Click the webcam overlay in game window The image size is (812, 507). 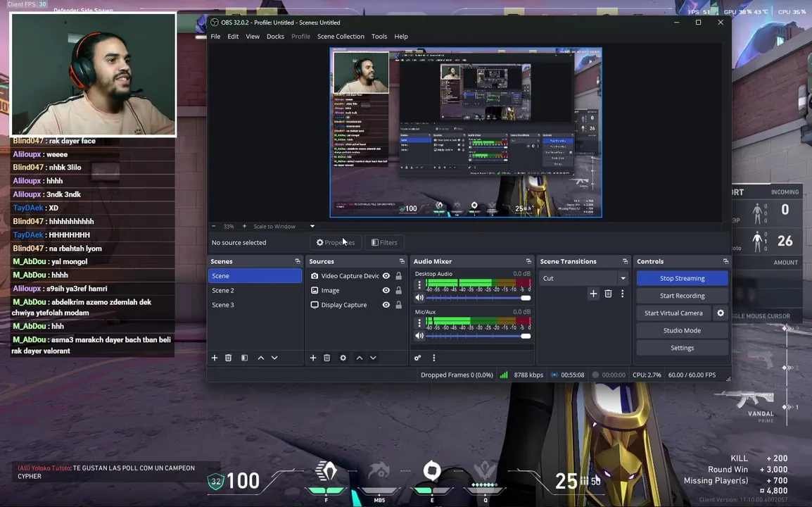pos(93,75)
